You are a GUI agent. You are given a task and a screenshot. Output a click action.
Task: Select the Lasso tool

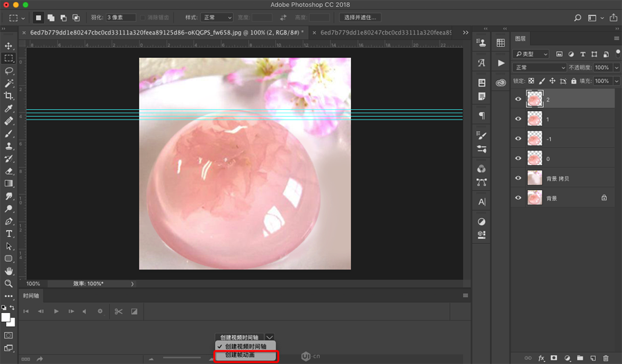click(x=9, y=71)
